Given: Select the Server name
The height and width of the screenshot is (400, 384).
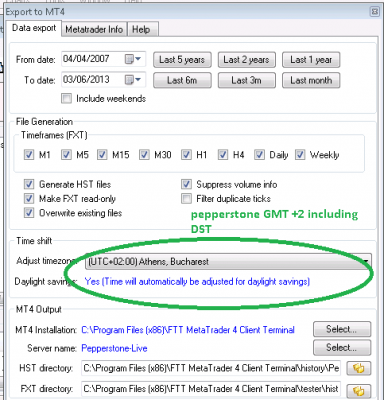Looking at the screenshot, I should pyautogui.click(x=342, y=348).
